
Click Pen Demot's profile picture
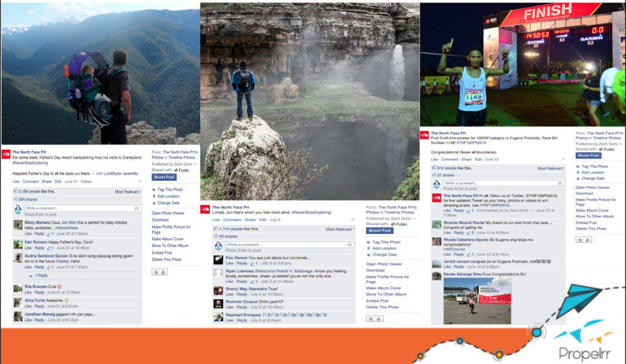pyautogui.click(x=218, y=260)
